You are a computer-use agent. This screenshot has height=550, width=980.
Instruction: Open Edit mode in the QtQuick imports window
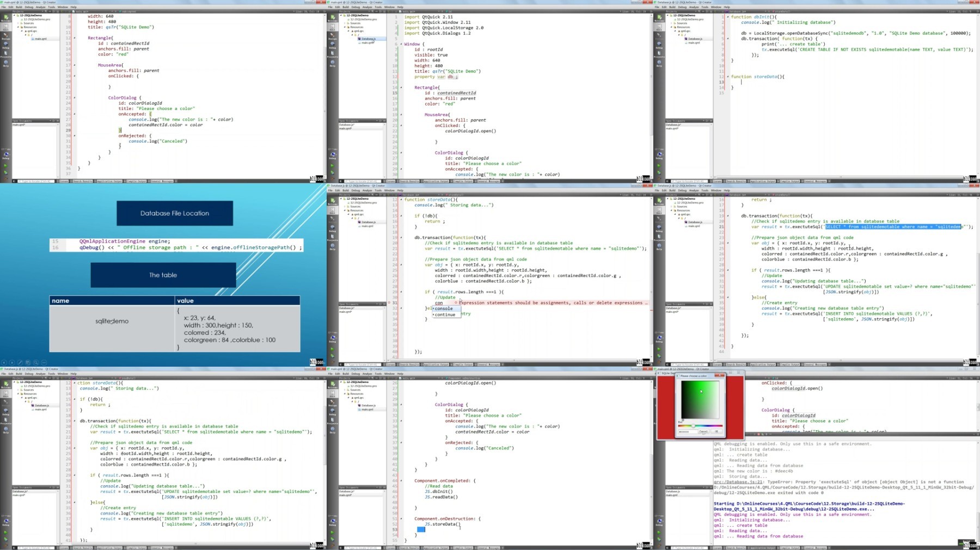click(x=333, y=27)
